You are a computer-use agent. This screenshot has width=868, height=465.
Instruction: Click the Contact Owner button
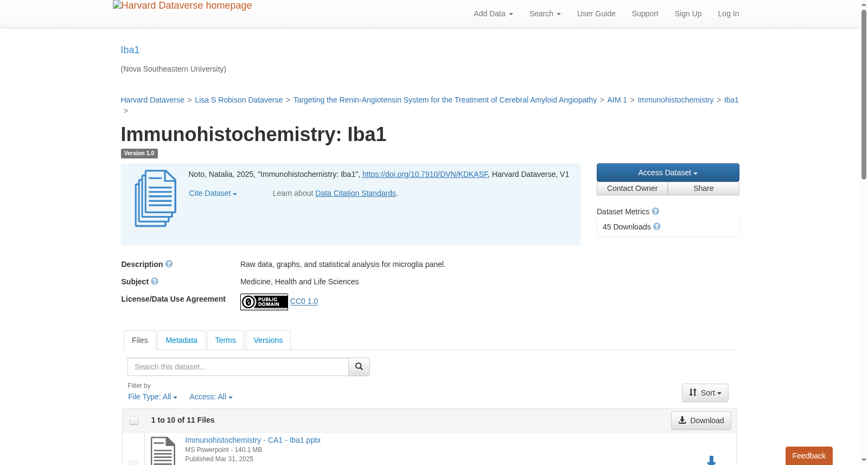tap(633, 188)
